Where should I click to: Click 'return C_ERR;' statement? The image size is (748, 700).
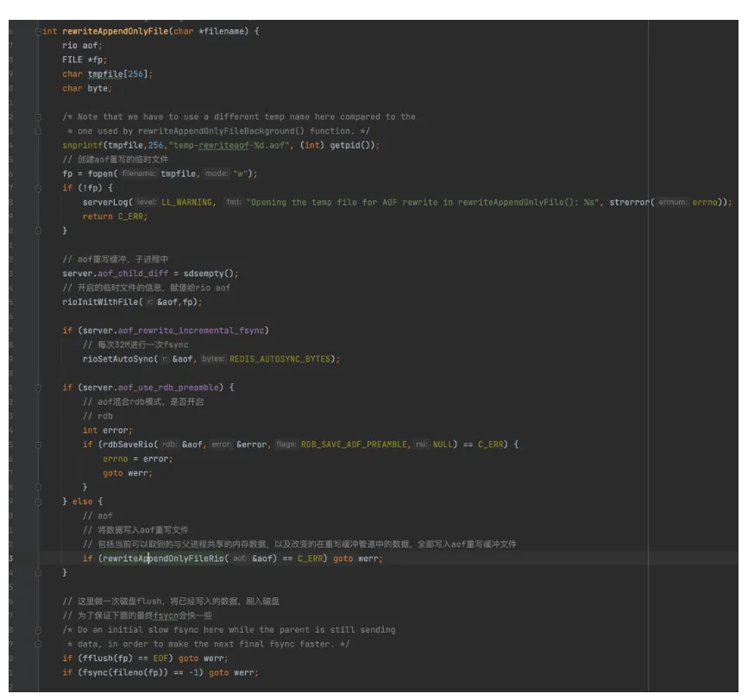[x=115, y=217]
